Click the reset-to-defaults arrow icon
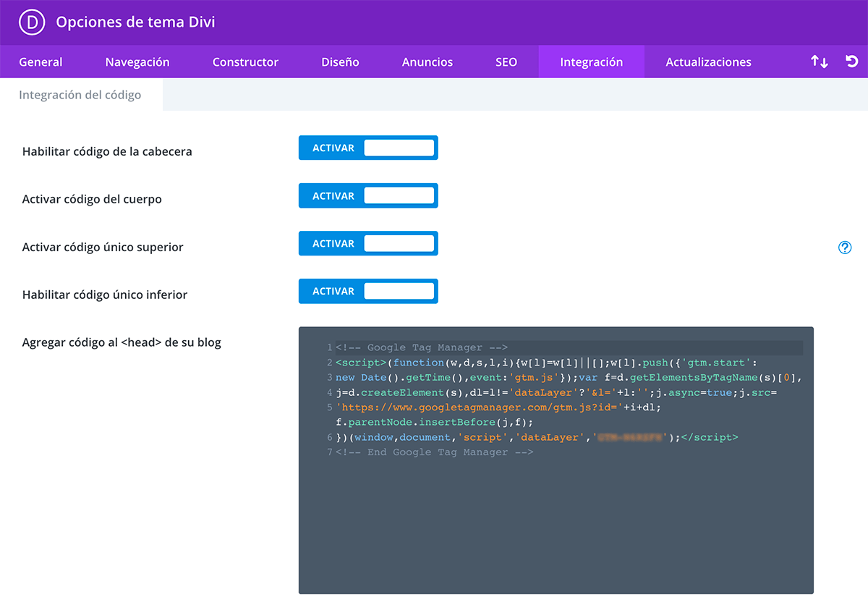Screen dimensions: 868x600 (852, 62)
